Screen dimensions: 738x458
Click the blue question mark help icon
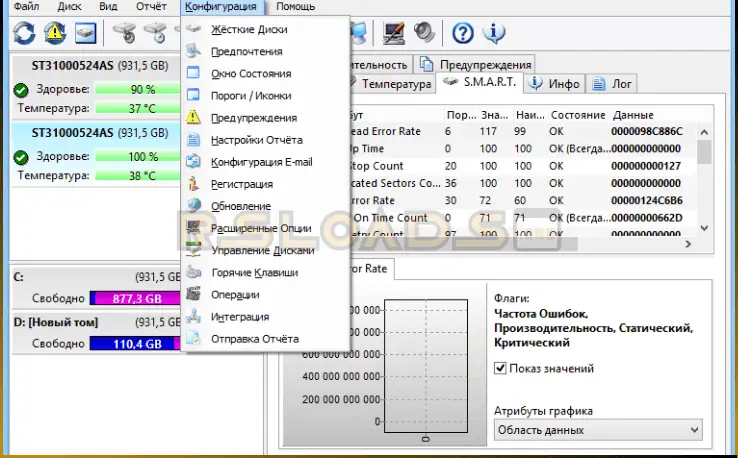click(463, 33)
